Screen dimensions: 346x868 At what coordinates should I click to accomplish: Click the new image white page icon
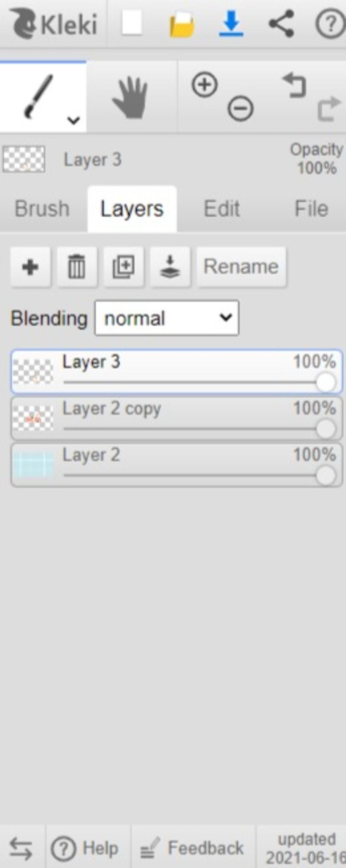coord(131,23)
